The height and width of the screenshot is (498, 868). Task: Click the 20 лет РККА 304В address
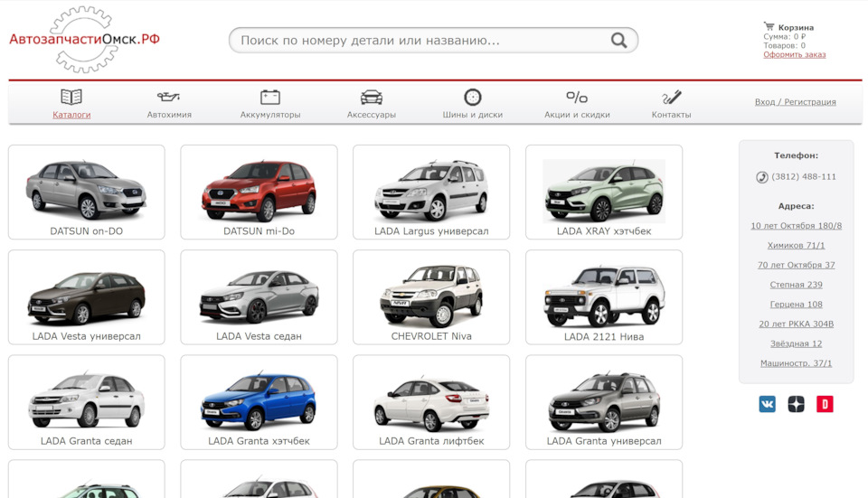[796, 324]
